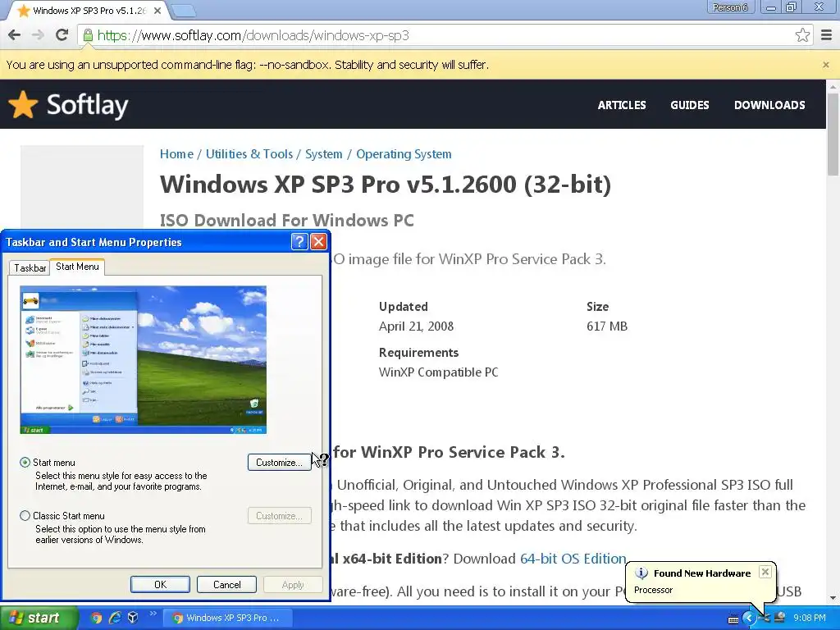Follow the Utilities & Tools breadcrumb link

tap(249, 154)
